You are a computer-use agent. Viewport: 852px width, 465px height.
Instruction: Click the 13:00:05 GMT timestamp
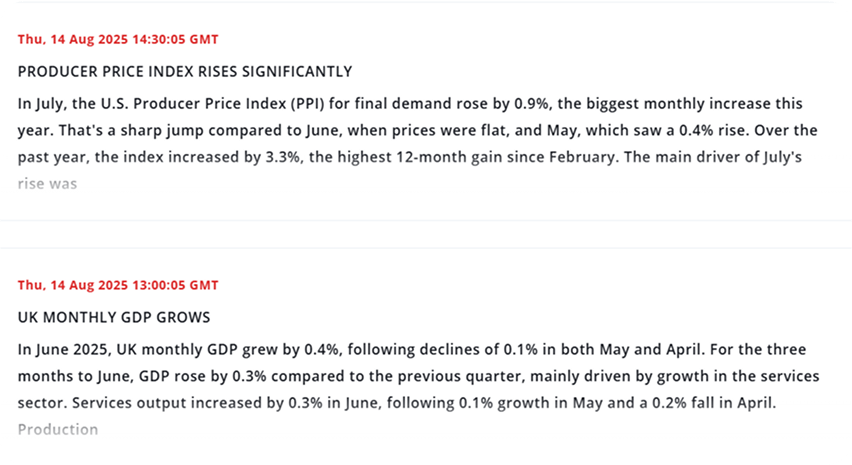tap(118, 285)
